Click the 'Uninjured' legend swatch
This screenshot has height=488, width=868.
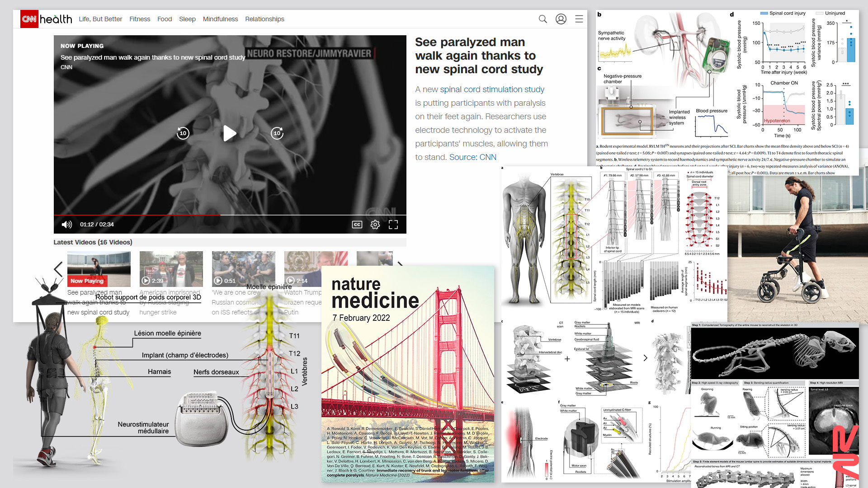[x=819, y=13]
